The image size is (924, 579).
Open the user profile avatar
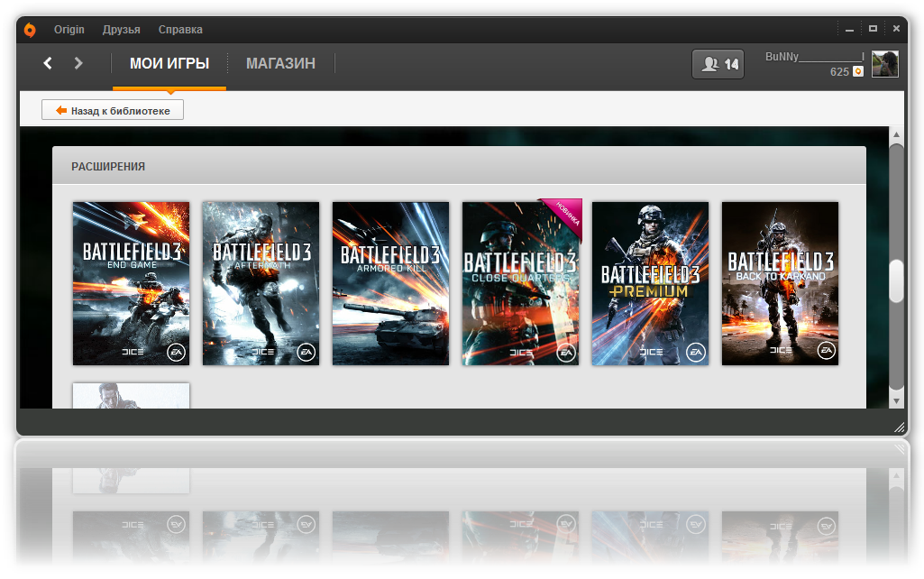click(x=885, y=64)
